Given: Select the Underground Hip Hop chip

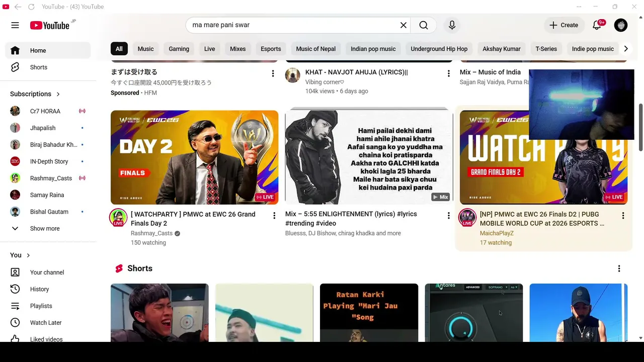Looking at the screenshot, I should click(439, 49).
